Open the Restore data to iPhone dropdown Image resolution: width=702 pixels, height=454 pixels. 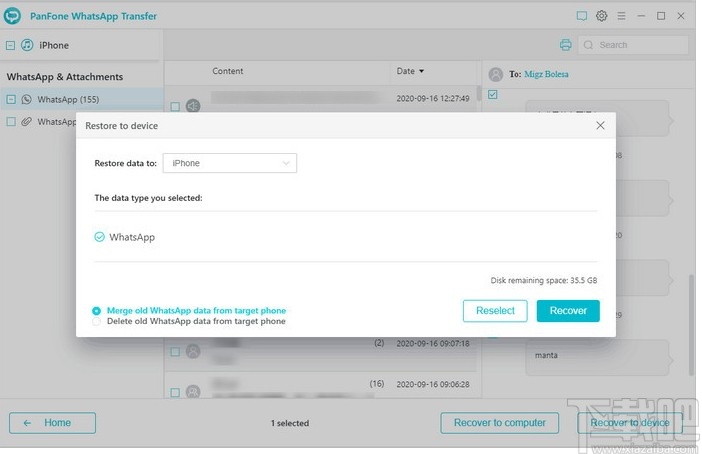coord(230,163)
